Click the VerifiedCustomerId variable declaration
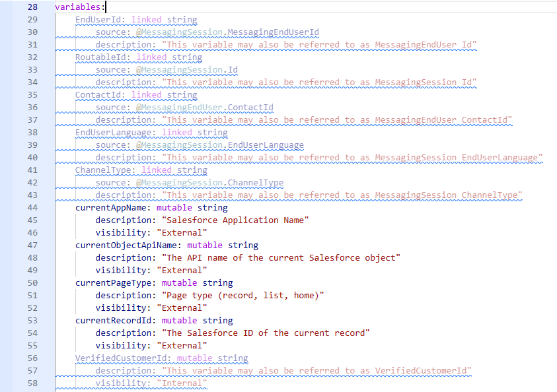The width and height of the screenshot is (557, 392). tap(162, 358)
